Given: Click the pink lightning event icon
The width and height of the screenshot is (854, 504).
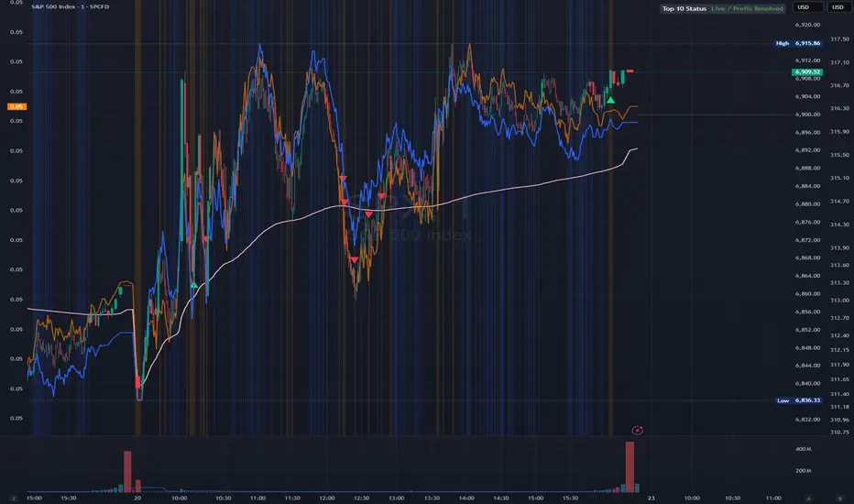Looking at the screenshot, I should pos(637,431).
